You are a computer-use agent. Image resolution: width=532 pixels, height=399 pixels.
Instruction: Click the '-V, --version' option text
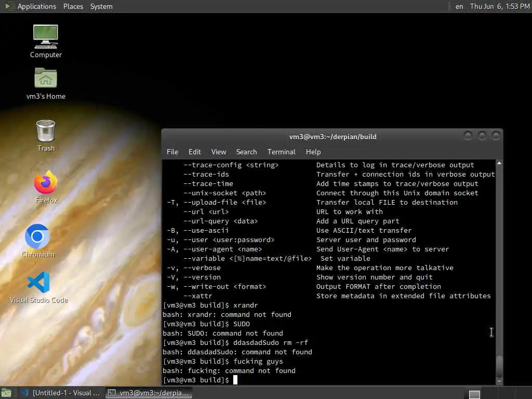194,277
